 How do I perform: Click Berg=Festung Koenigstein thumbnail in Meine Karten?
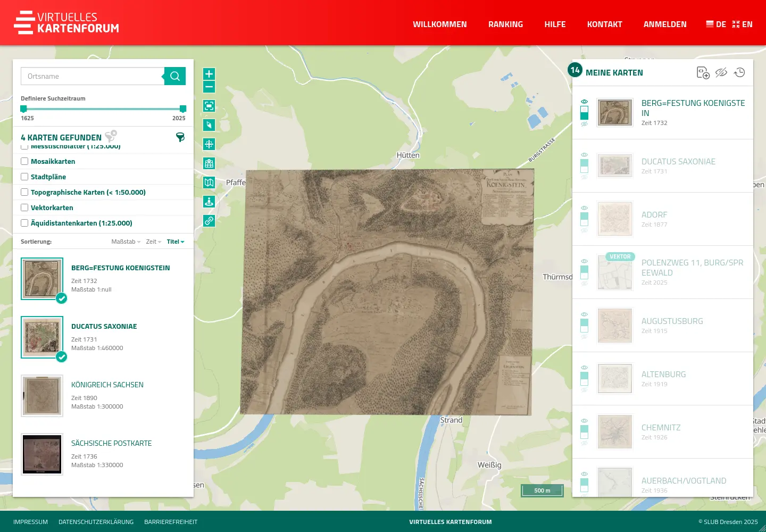pyautogui.click(x=615, y=112)
